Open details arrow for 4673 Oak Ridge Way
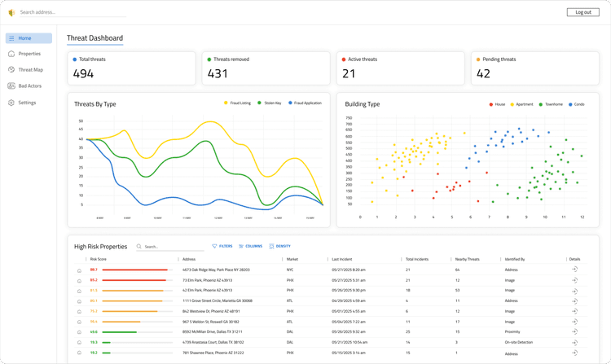This screenshot has height=364, width=611. click(x=574, y=270)
